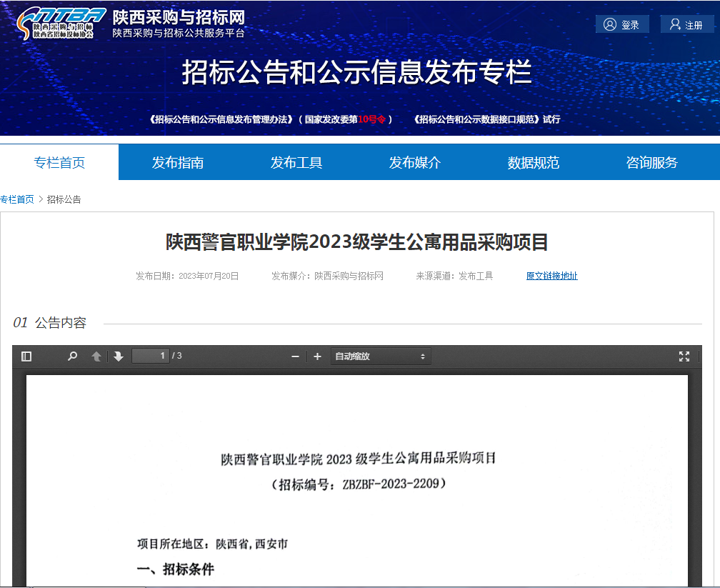Click the 登录 login button
Image resolution: width=720 pixels, height=588 pixels.
622,24
